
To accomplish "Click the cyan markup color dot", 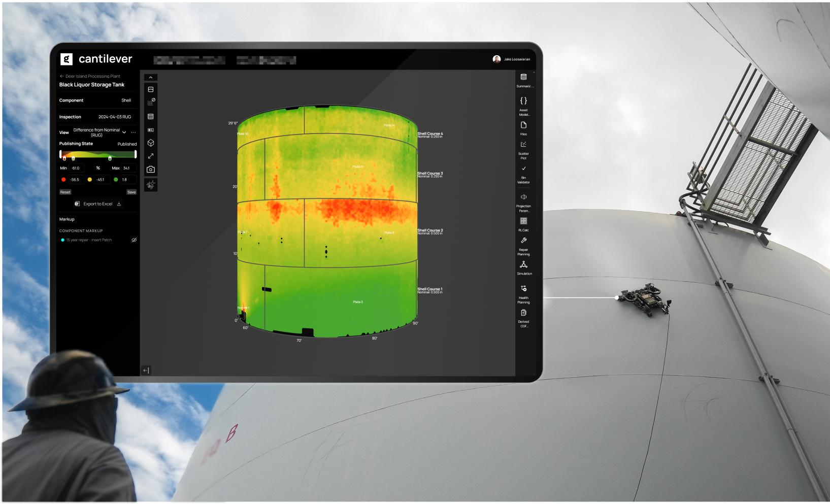I will coord(62,240).
